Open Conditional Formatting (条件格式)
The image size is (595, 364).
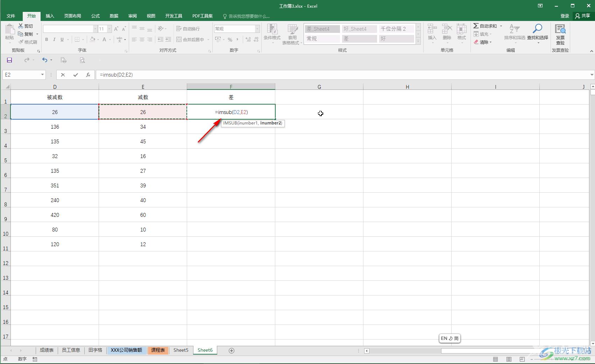point(272,33)
